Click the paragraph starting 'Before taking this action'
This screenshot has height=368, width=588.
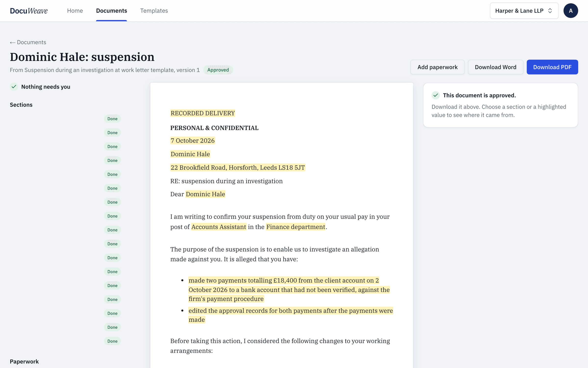tap(280, 346)
